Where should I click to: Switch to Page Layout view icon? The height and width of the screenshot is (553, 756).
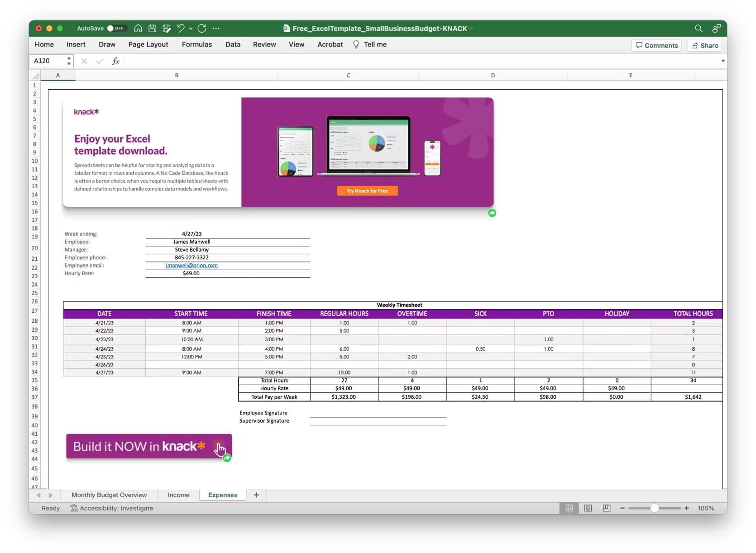click(588, 508)
